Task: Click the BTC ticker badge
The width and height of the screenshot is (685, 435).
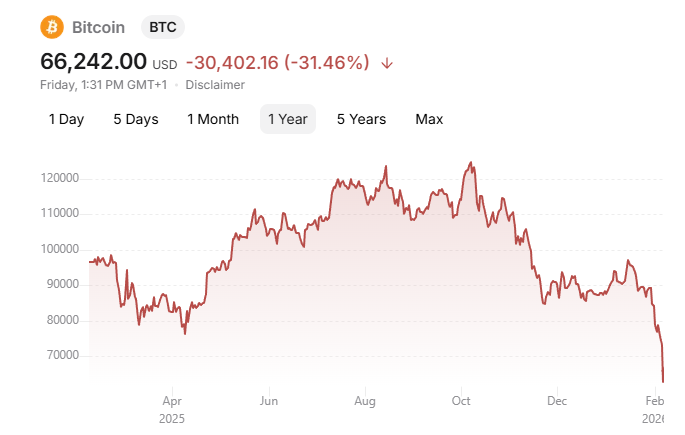Action: tap(162, 27)
